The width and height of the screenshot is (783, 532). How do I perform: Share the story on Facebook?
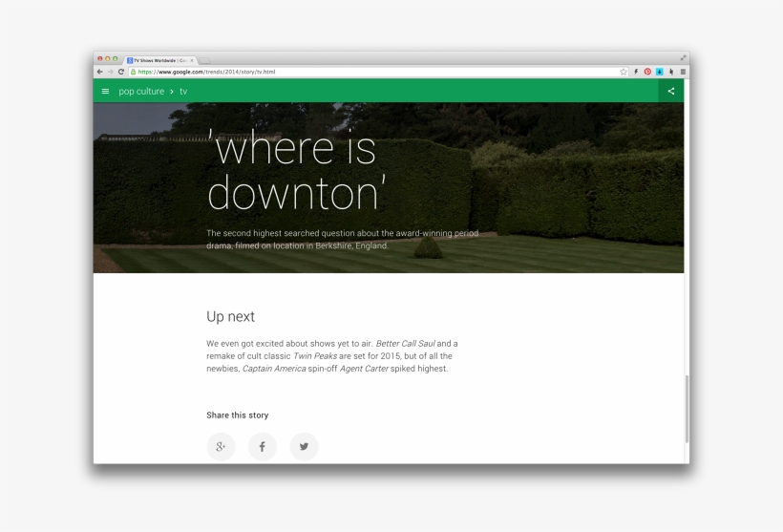point(263,446)
